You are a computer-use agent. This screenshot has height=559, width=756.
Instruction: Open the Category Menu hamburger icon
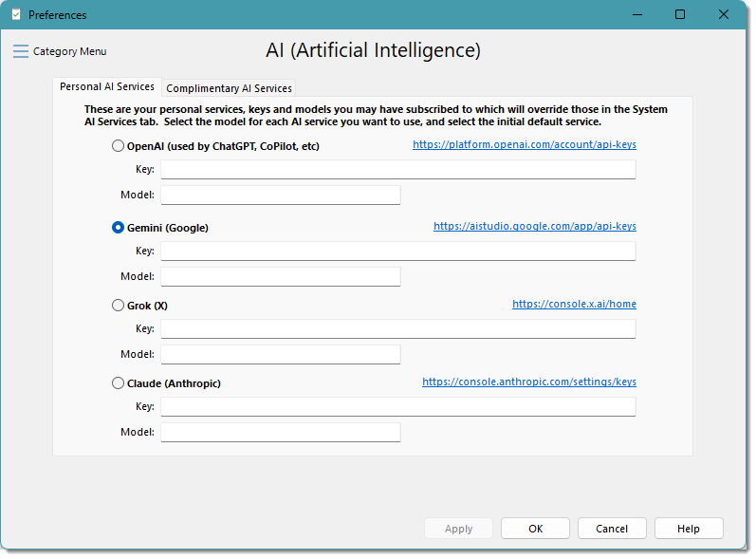click(x=21, y=51)
